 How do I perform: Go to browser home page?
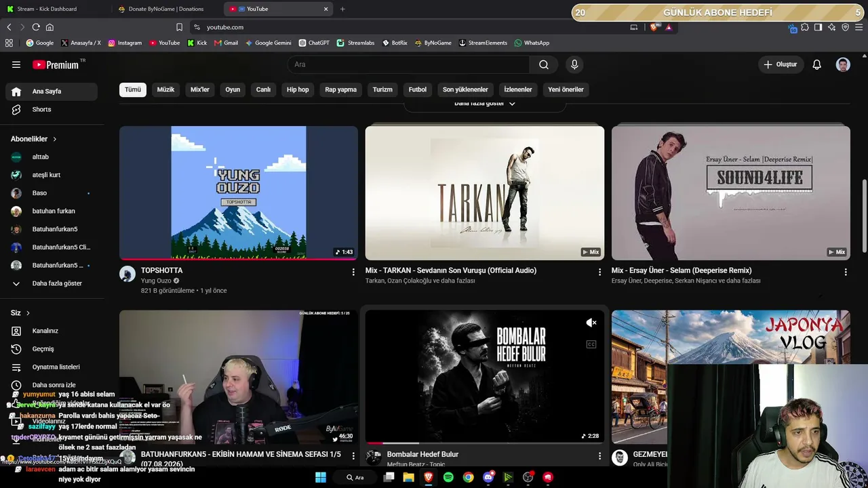[x=50, y=27]
